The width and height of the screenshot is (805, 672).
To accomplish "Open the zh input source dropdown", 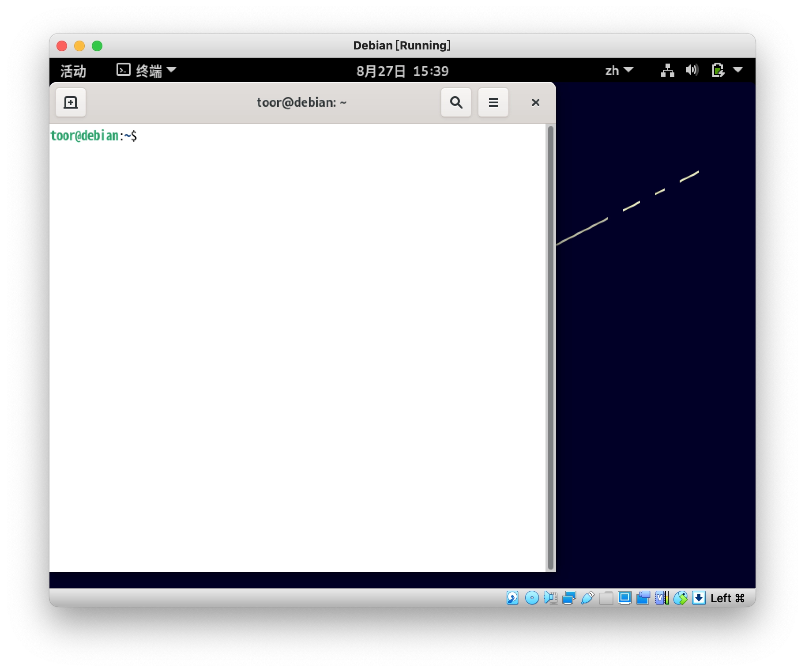I will (x=619, y=71).
